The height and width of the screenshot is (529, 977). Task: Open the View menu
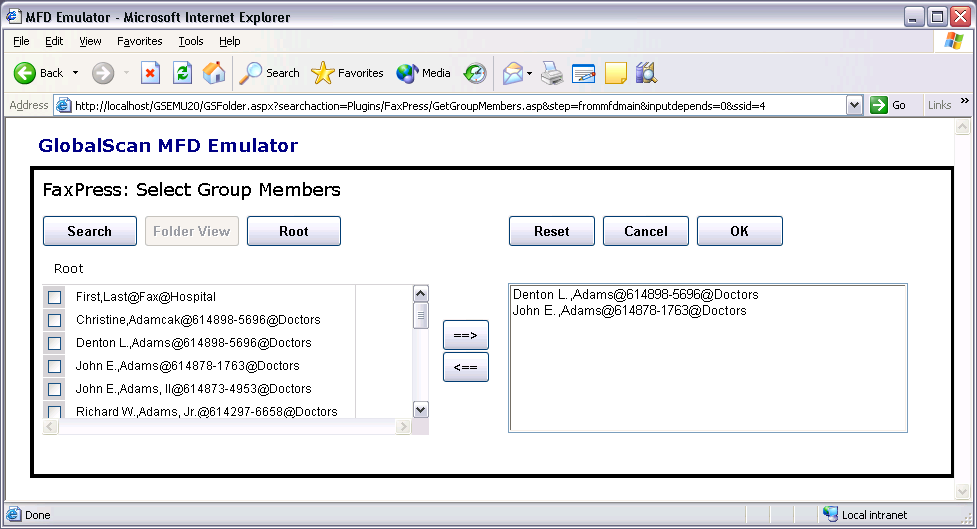point(90,41)
